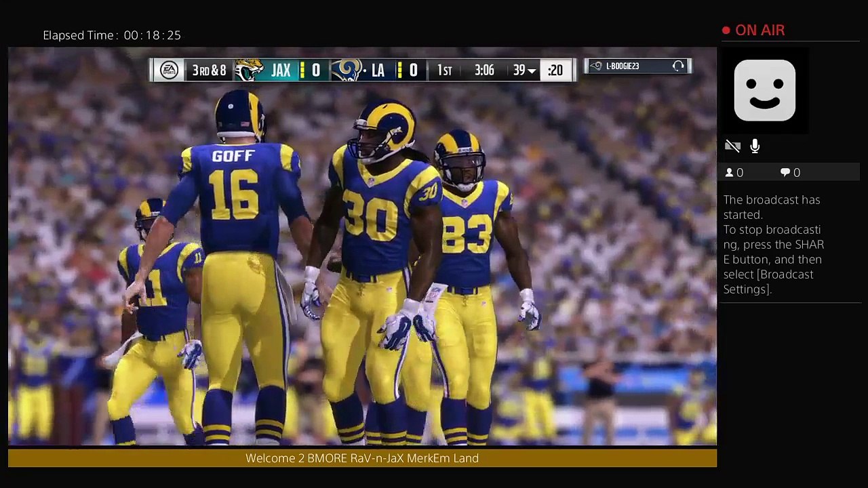Viewport: 868px width, 488px height.
Task: Click the :20 play clock
Action: click(555, 70)
